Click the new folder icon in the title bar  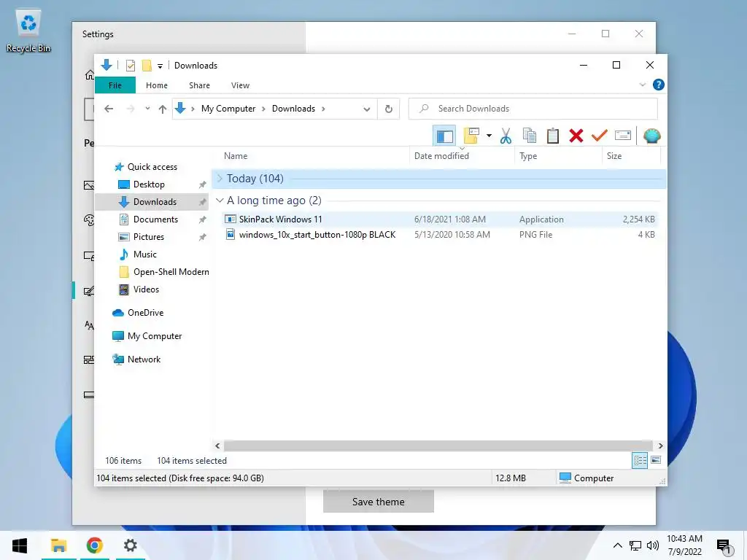point(147,66)
